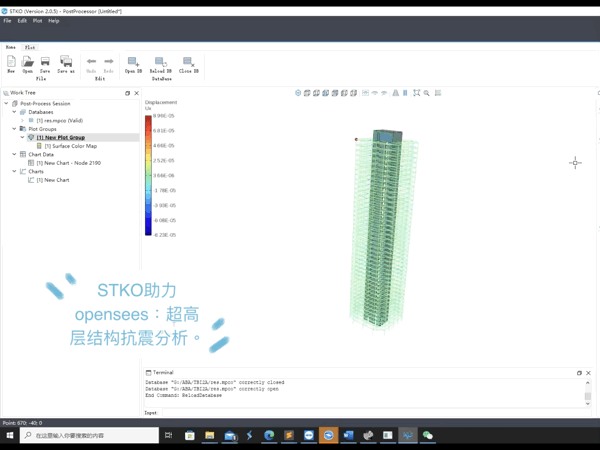Viewport: 600px width, 450px height.
Task: Select the '[1] Surface Color Map' tree item
Action: 70,146
